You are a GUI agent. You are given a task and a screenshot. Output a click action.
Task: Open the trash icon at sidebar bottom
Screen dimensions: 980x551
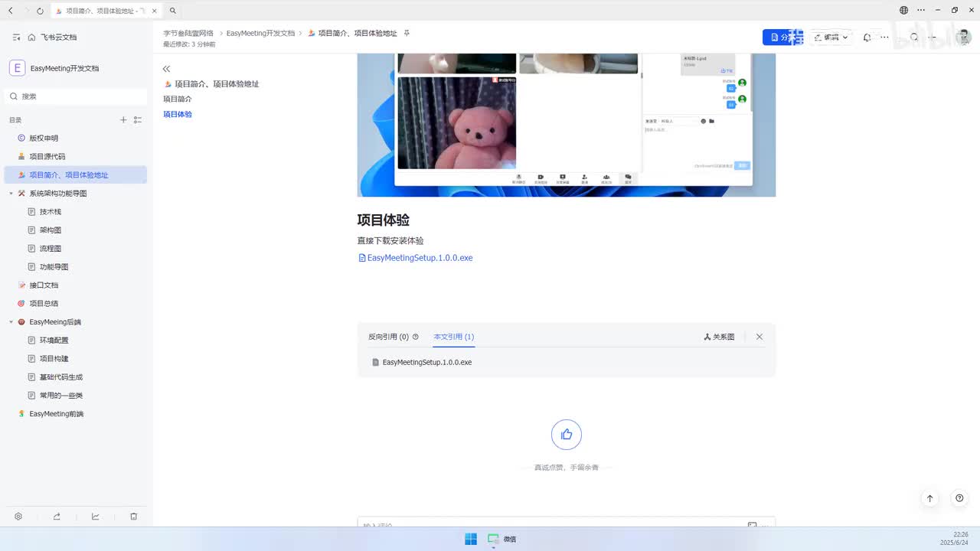pos(134,517)
